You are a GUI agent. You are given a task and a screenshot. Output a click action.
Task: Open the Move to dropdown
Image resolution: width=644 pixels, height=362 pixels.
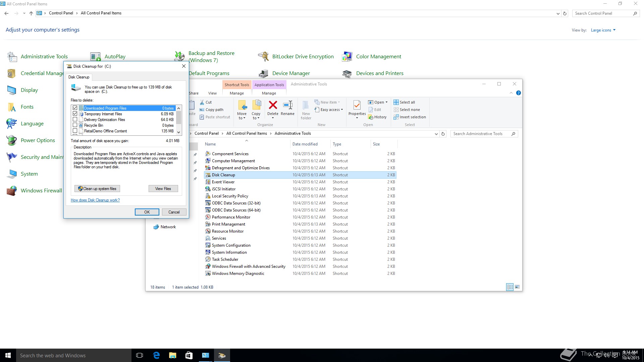[x=242, y=116]
